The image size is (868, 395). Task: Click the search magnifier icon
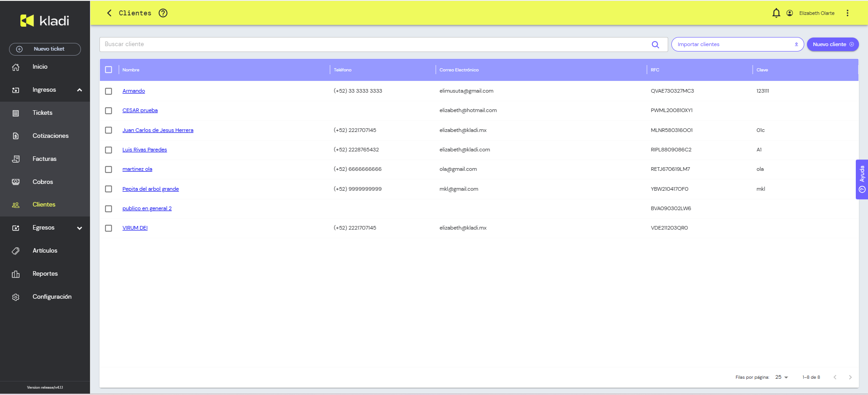(656, 44)
